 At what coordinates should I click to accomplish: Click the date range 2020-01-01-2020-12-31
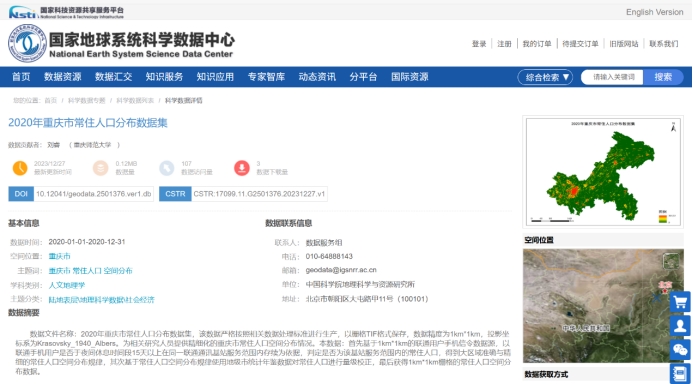tap(87, 242)
